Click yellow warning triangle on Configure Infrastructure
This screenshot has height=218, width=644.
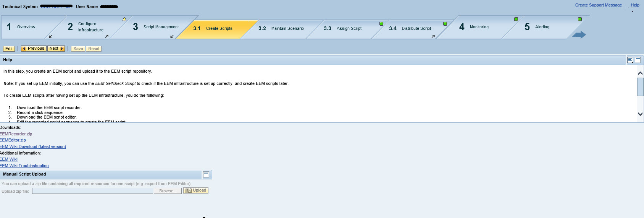(x=124, y=19)
